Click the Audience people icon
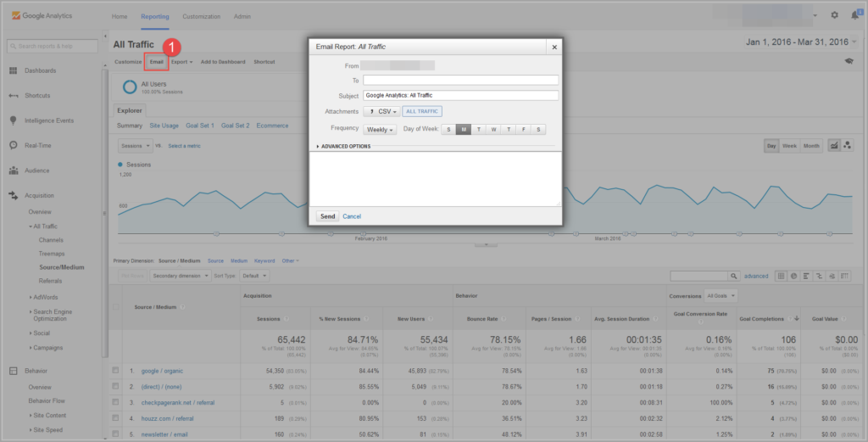The image size is (868, 442). point(14,171)
